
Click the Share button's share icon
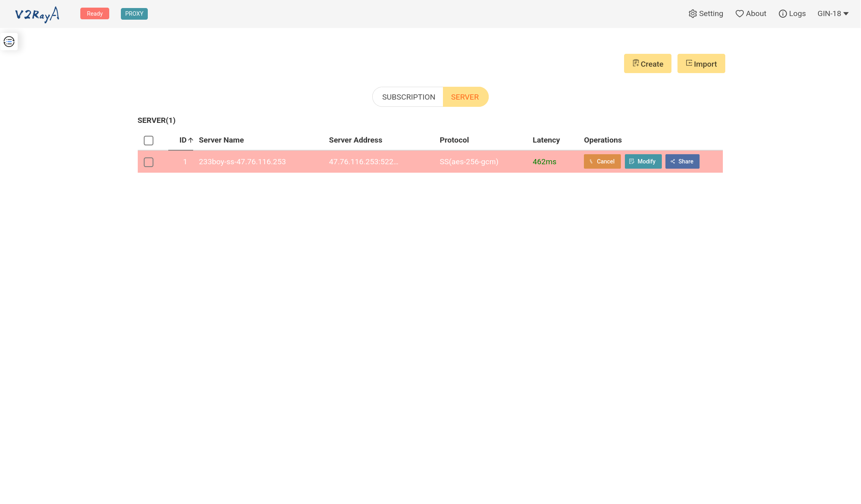pos(673,161)
